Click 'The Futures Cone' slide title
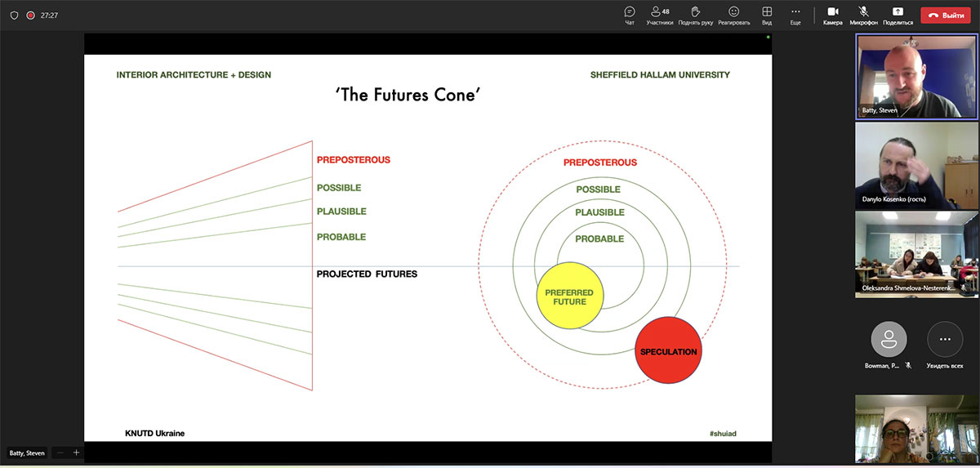 click(x=407, y=95)
